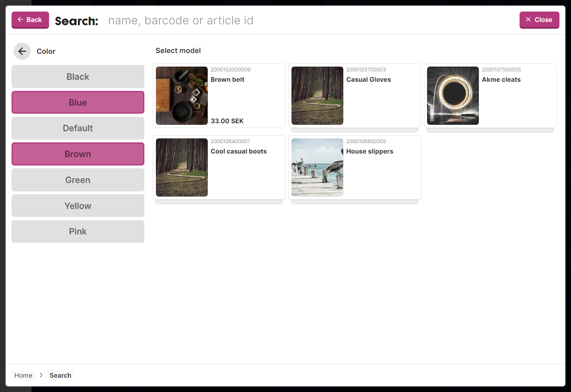Expand details under the Akme cleats card
The height and width of the screenshot is (392, 571).
tap(490, 130)
